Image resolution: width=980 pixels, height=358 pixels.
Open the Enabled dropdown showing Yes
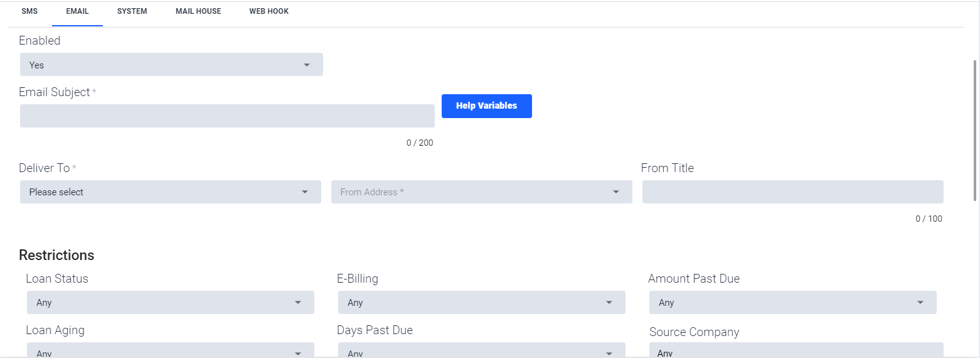click(171, 65)
